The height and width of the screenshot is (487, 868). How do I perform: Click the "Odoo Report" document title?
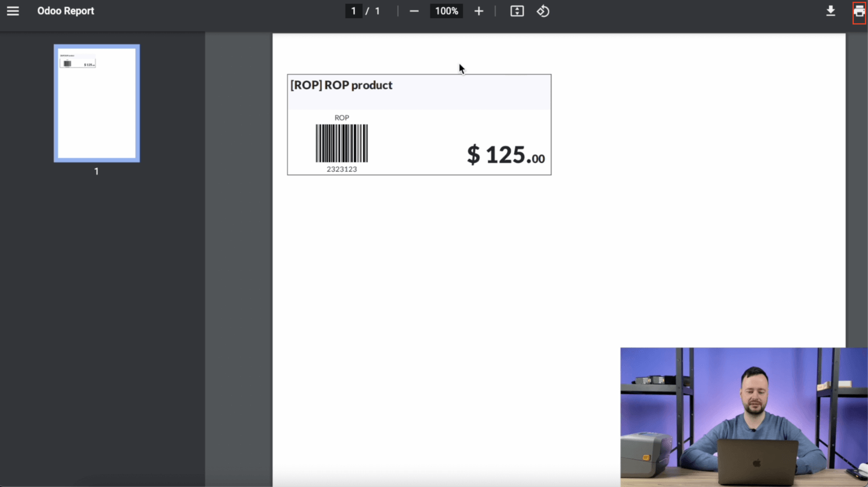(x=66, y=11)
